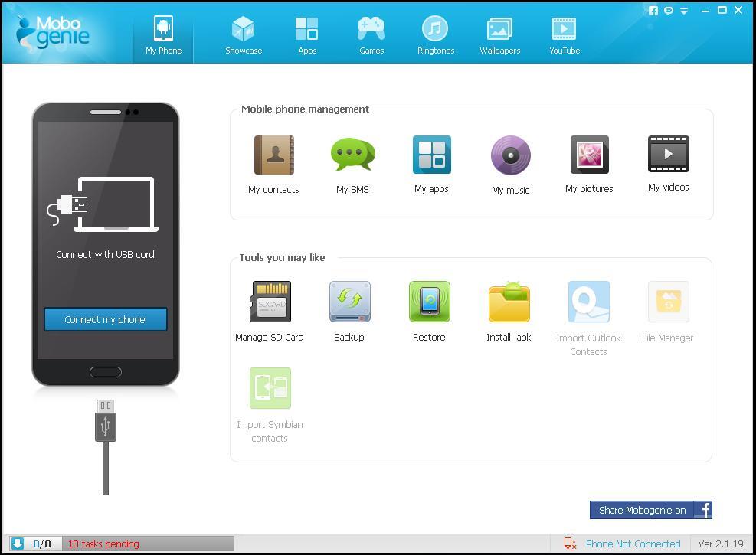
Task: Click the Facebook icon in title bar
Action: (653, 11)
